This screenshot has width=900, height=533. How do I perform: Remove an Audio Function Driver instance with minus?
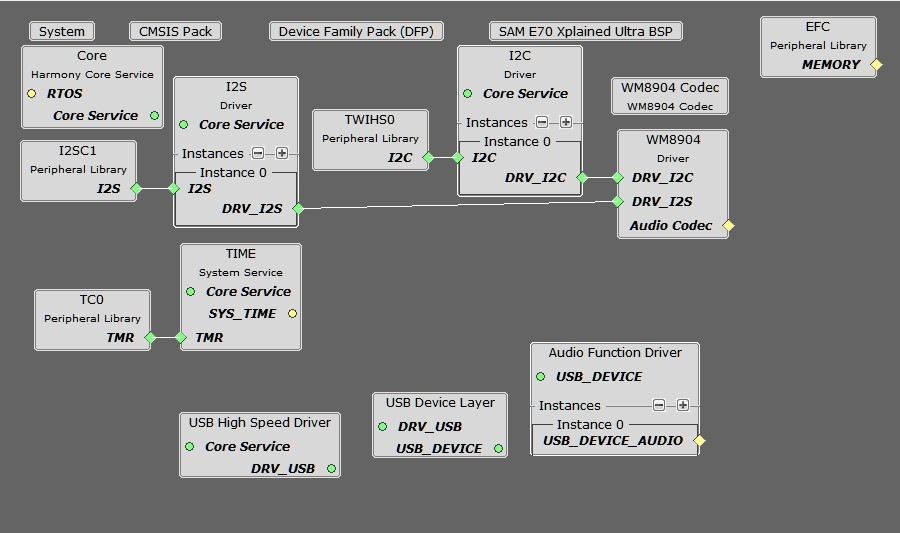pos(659,405)
